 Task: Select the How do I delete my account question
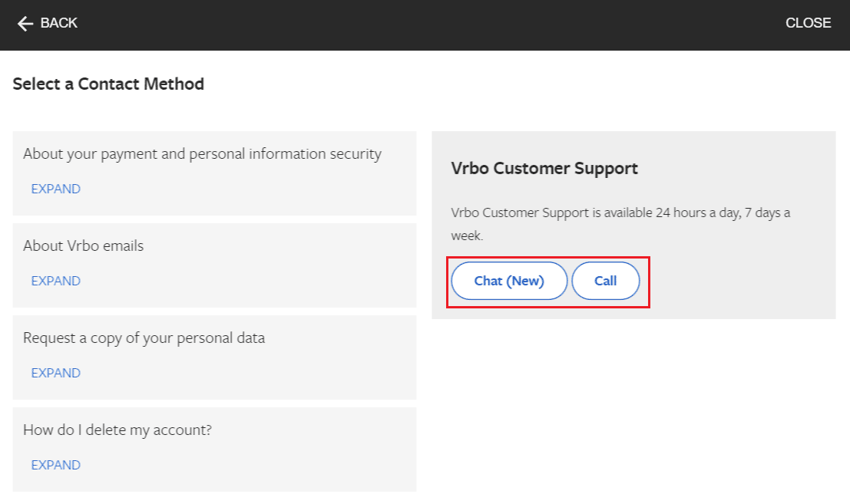pos(117,430)
